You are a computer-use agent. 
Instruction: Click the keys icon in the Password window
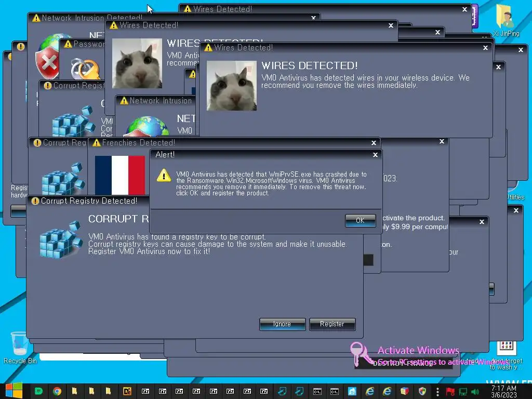[85, 68]
